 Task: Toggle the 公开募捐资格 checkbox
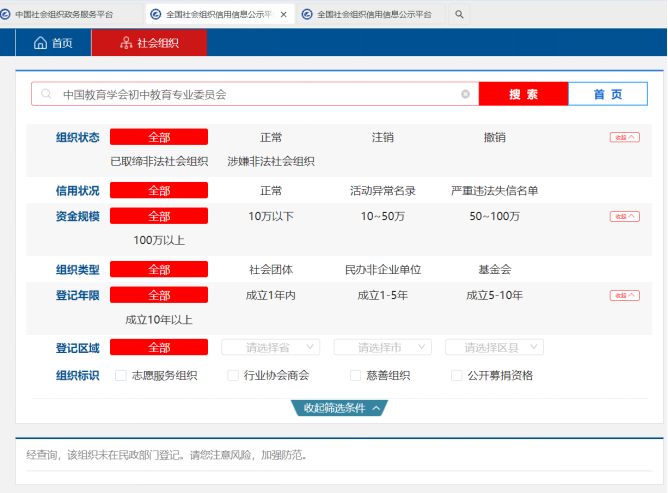[457, 376]
